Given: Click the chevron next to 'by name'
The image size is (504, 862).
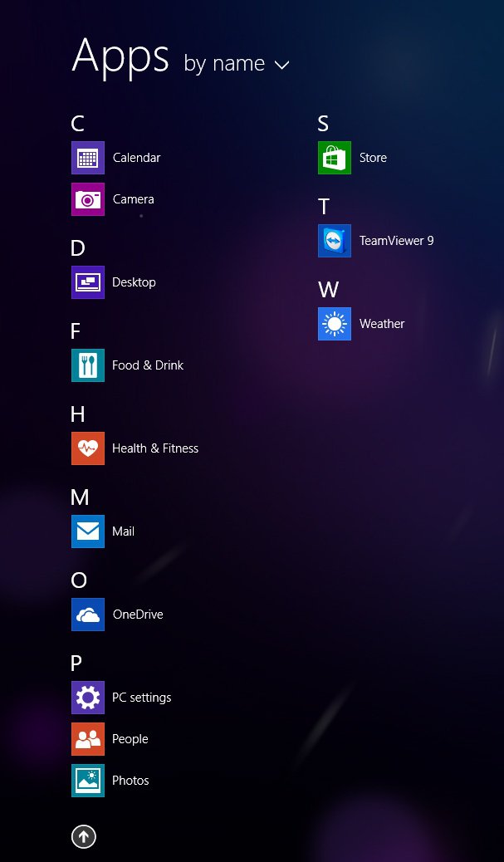Looking at the screenshot, I should coord(281,65).
